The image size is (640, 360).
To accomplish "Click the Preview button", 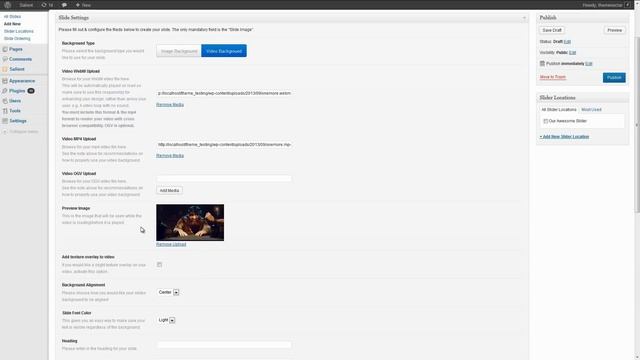I will pos(614,30).
